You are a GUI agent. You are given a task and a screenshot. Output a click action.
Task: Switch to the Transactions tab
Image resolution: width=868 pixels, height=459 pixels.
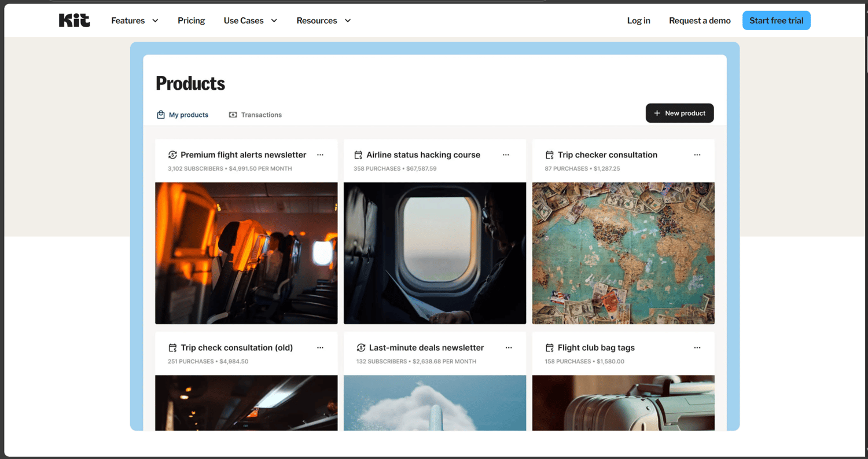262,114
